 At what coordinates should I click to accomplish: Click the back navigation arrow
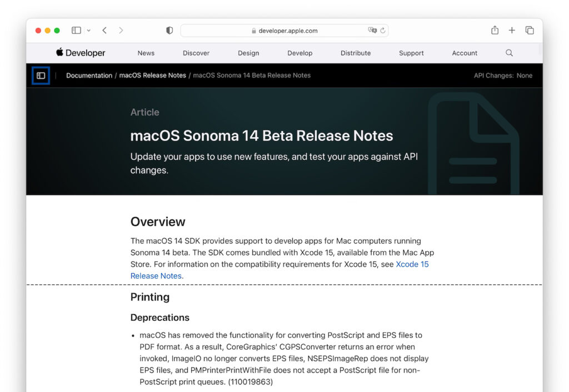[x=104, y=31]
